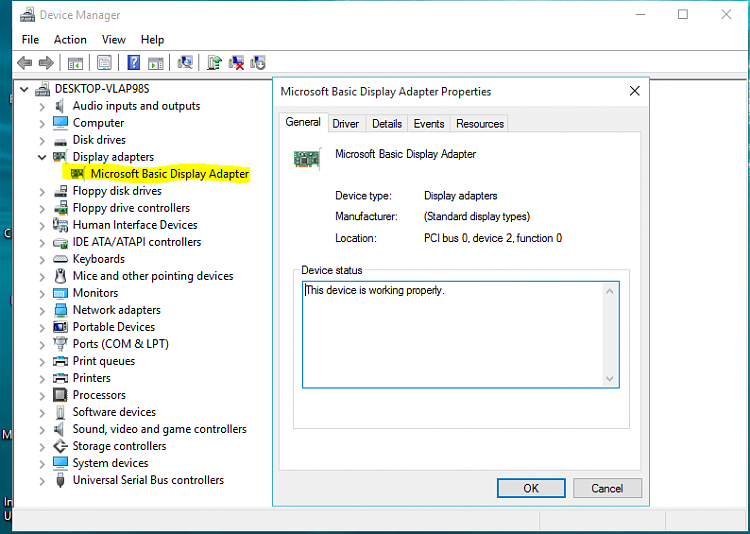Click the show/hide console tree toolbar icon
The height and width of the screenshot is (534, 750).
[x=75, y=63]
